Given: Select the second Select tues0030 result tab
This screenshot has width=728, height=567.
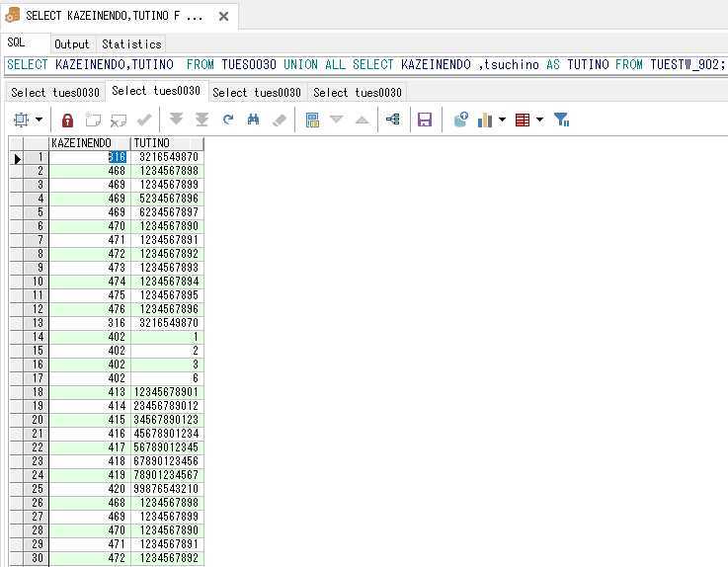Looking at the screenshot, I should [x=156, y=91].
